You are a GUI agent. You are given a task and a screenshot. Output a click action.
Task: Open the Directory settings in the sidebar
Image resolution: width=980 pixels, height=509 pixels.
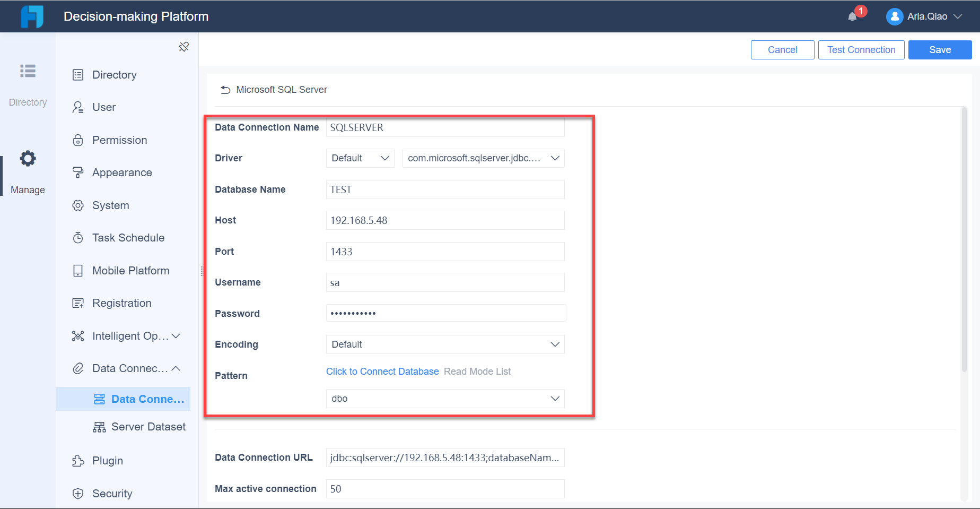pyautogui.click(x=77, y=74)
